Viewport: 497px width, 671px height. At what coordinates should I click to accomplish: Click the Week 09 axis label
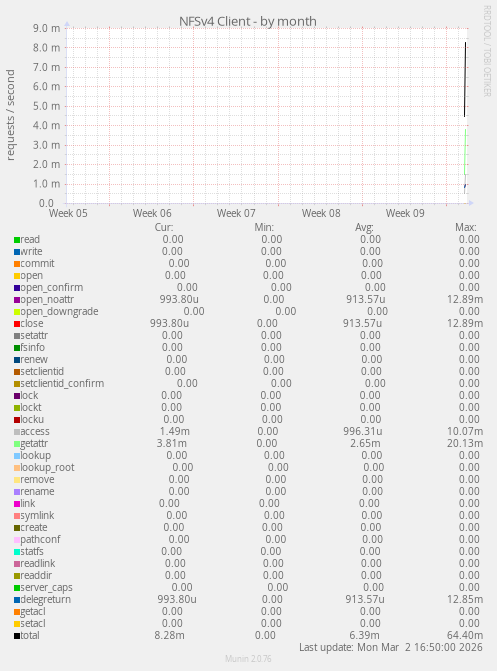(x=405, y=213)
